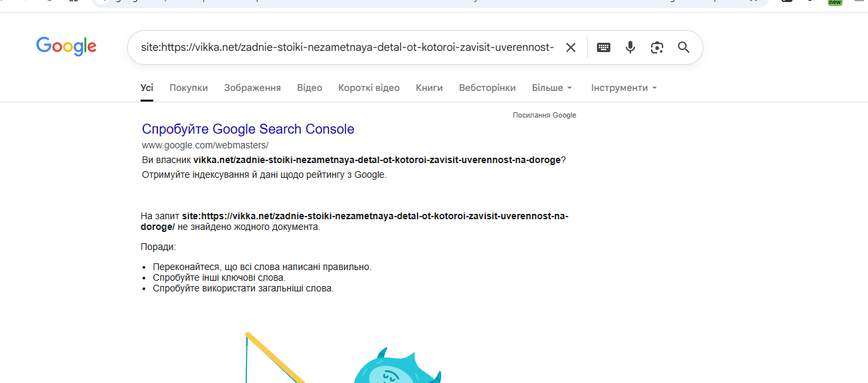This screenshot has height=383, width=868.
Task: Submit search with the magnifying glass icon
Action: click(683, 47)
